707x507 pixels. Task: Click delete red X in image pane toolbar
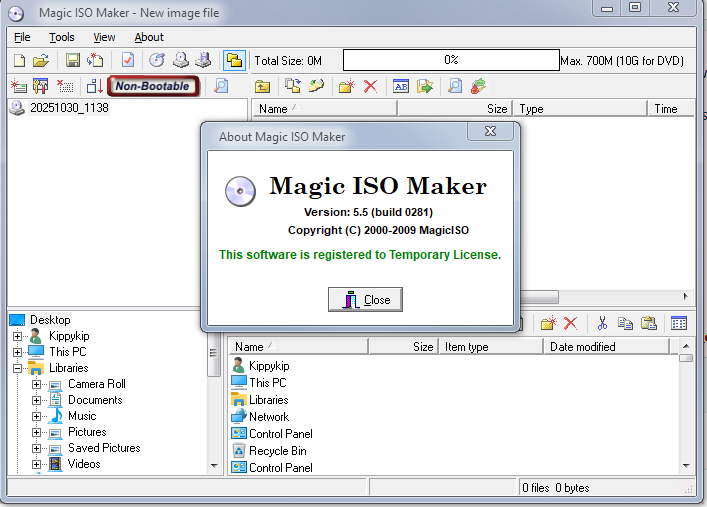[370, 86]
